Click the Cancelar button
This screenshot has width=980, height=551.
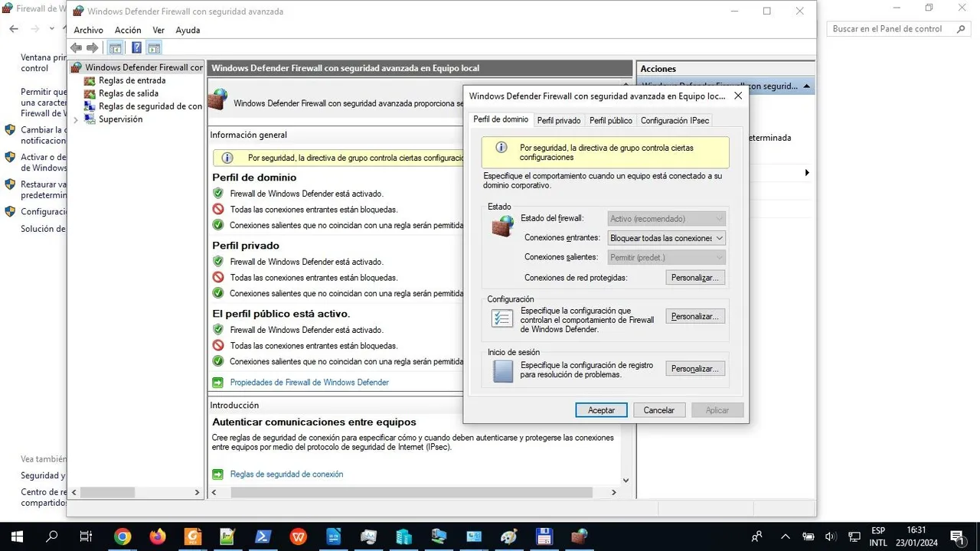[658, 410]
